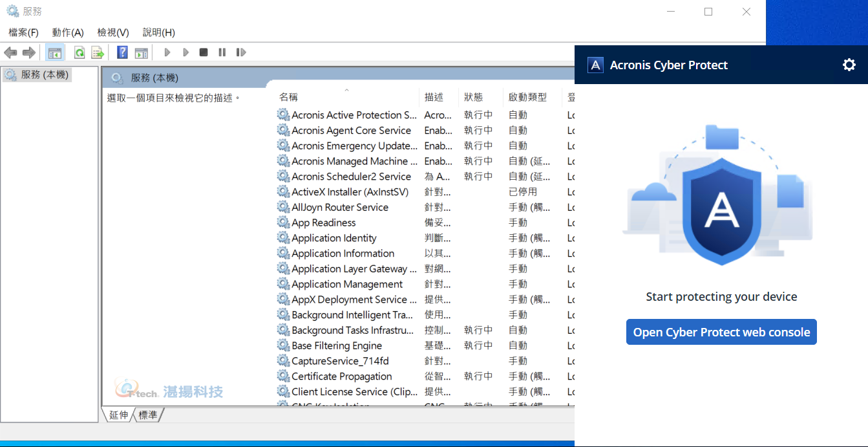Click the gear icon beside Acronis Agent Core Service
868x447 pixels.
283,130
